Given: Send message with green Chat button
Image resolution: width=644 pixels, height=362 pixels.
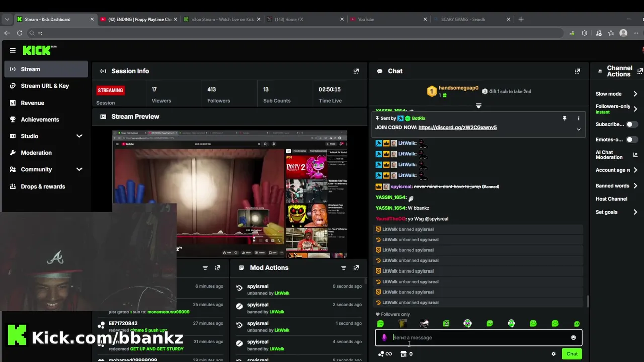Looking at the screenshot, I should click(572, 354).
